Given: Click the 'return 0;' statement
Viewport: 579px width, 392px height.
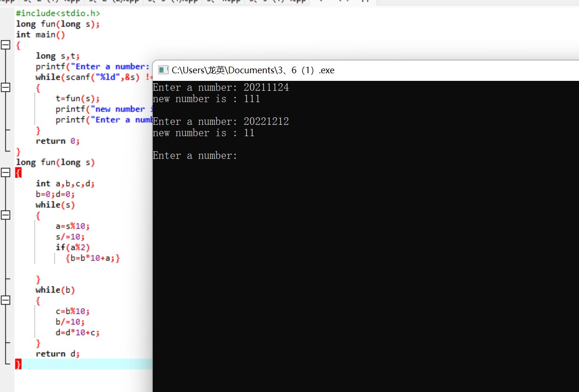Looking at the screenshot, I should pos(58,141).
